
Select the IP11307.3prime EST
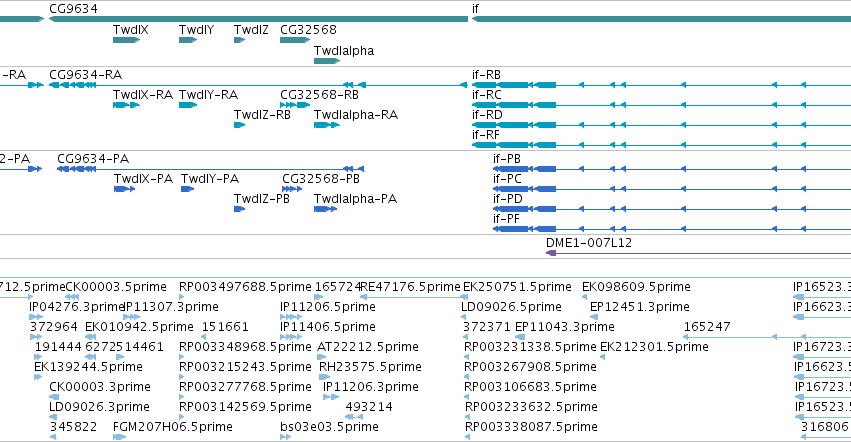(x=132, y=317)
